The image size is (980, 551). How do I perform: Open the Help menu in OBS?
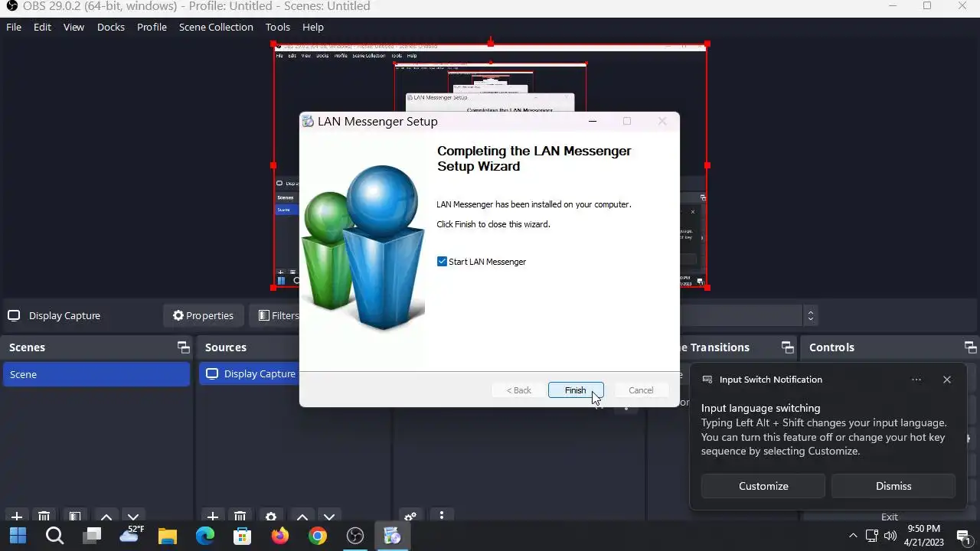[x=312, y=27]
